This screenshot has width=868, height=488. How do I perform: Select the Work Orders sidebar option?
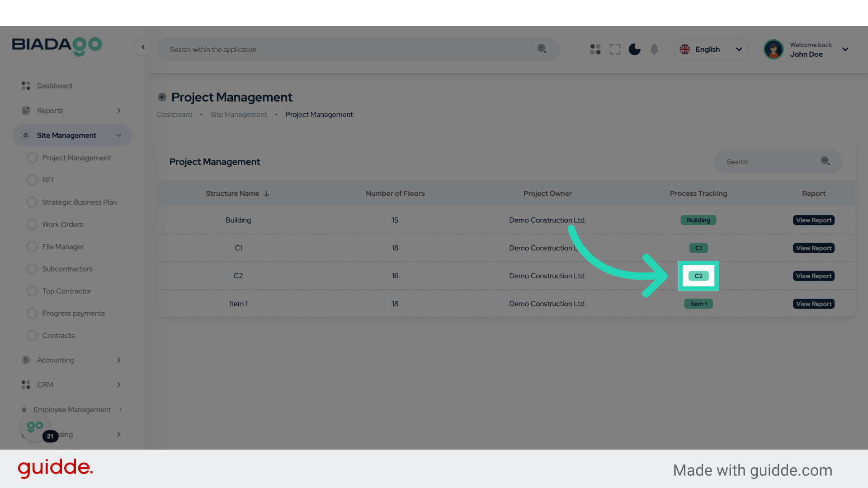click(x=62, y=225)
